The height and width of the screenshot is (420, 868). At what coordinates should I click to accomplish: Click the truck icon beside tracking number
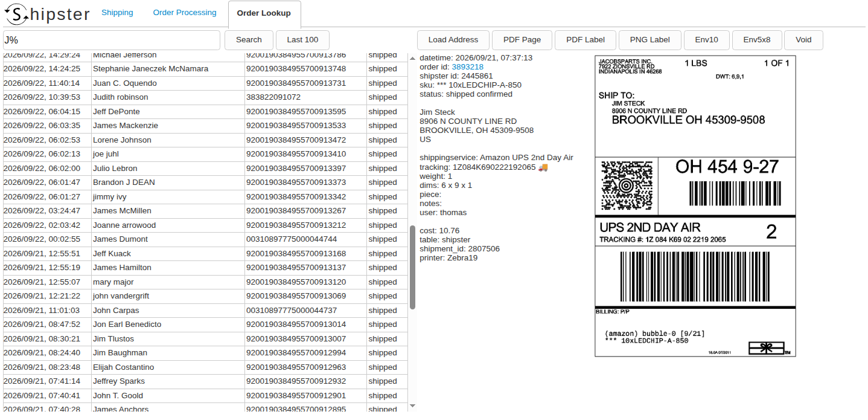pyautogui.click(x=543, y=167)
